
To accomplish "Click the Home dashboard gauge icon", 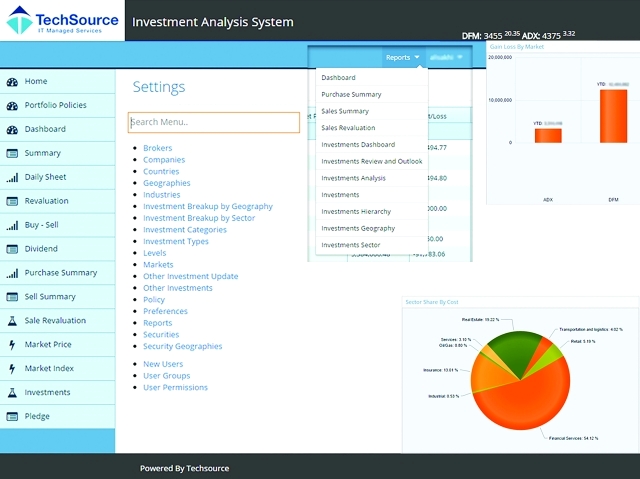I will 12,82.
